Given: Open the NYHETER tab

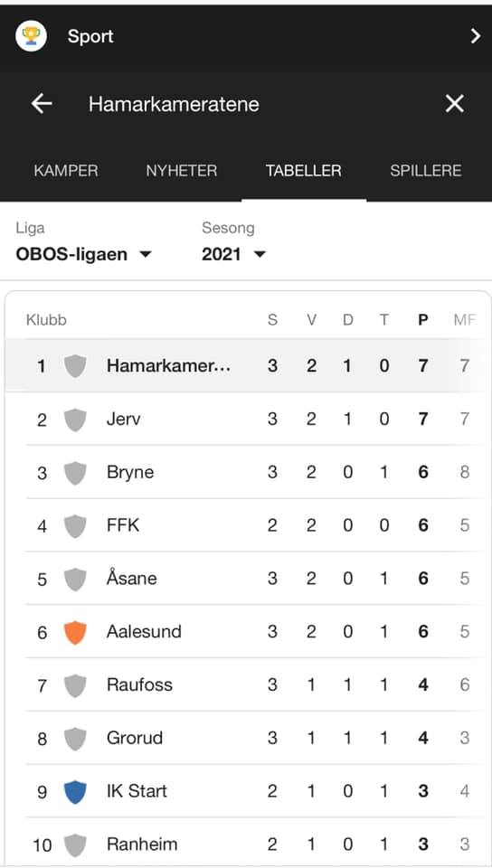Looking at the screenshot, I should pyautogui.click(x=182, y=171).
